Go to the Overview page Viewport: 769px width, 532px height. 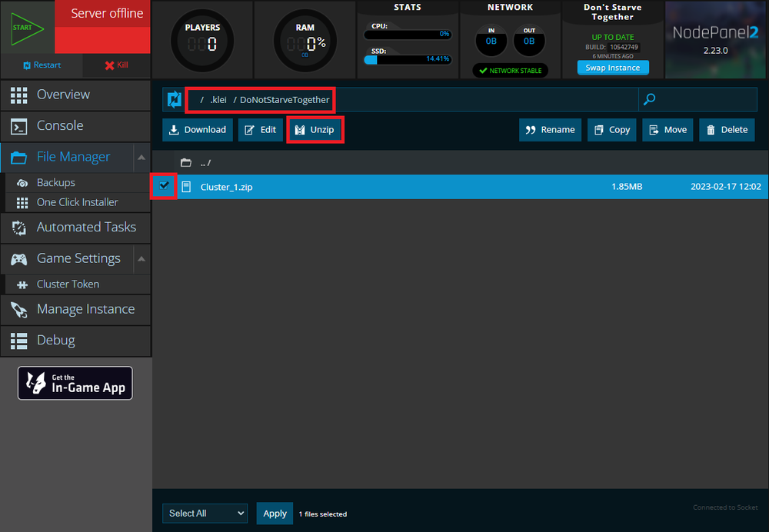pos(63,95)
